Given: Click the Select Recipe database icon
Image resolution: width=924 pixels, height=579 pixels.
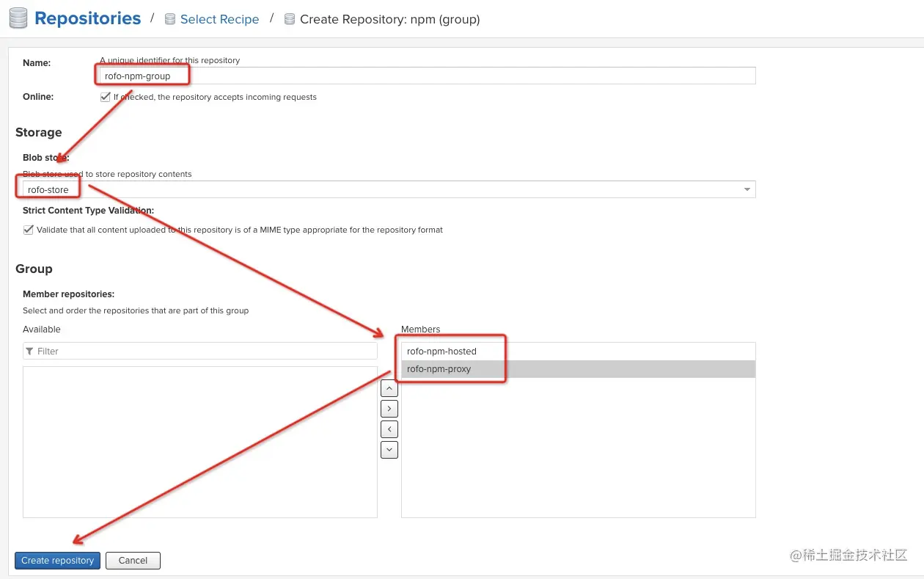Looking at the screenshot, I should [171, 19].
